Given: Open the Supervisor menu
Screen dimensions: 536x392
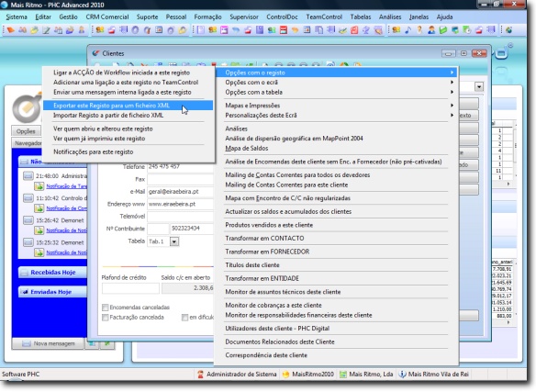Looking at the screenshot, I should 244,17.
